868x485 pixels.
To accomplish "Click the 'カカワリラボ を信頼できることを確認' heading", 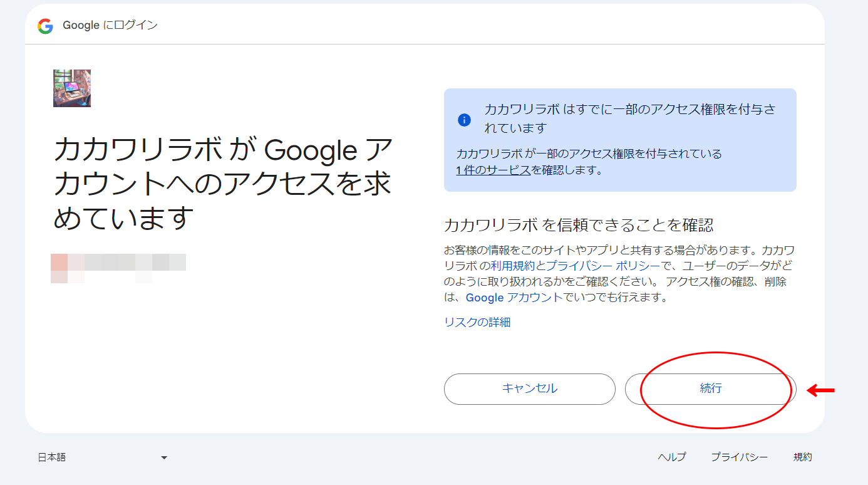I will pos(579,225).
